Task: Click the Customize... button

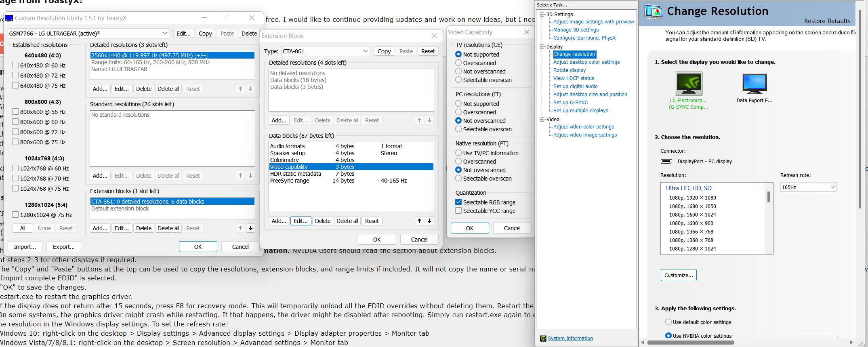Action: point(678,275)
